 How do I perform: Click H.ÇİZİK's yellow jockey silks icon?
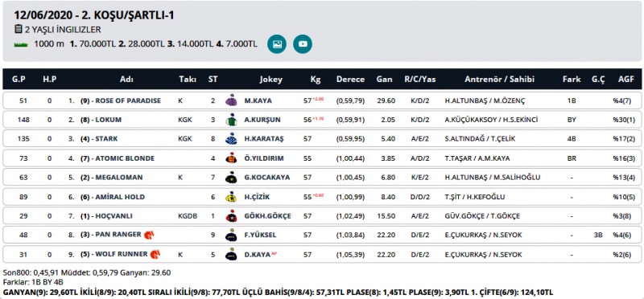(231, 197)
